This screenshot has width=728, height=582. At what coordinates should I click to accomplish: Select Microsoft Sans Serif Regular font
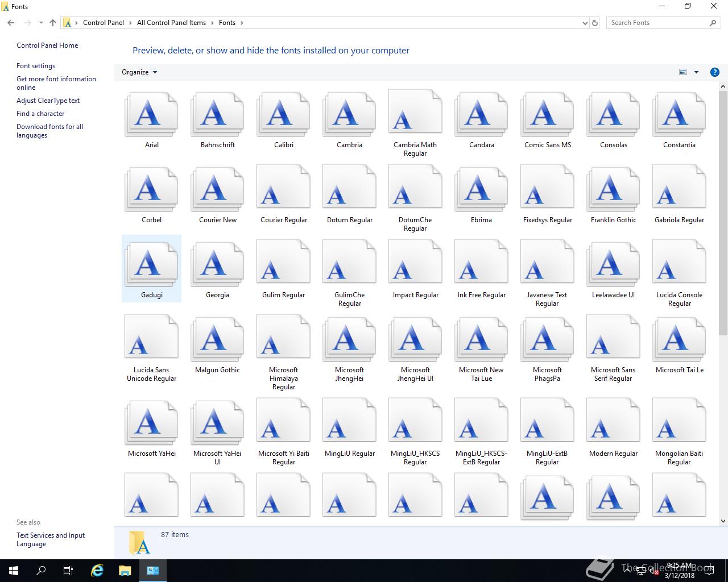click(613, 336)
